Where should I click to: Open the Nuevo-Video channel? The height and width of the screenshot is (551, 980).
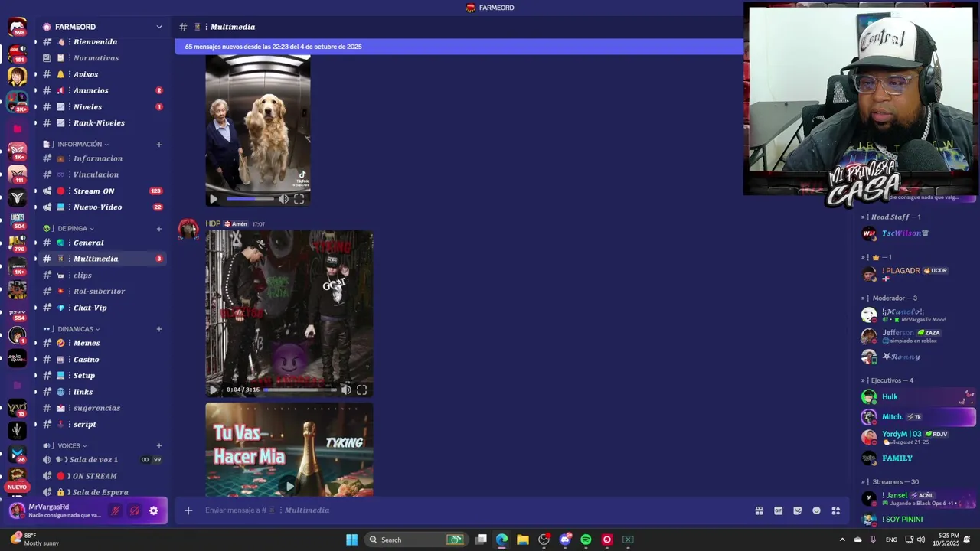click(x=103, y=207)
